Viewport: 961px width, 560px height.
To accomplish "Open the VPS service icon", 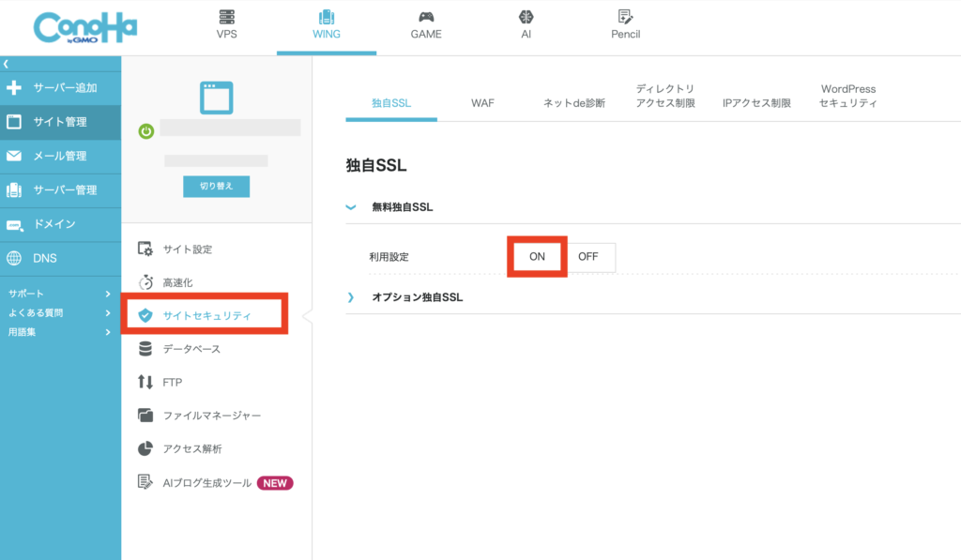I will [x=225, y=17].
